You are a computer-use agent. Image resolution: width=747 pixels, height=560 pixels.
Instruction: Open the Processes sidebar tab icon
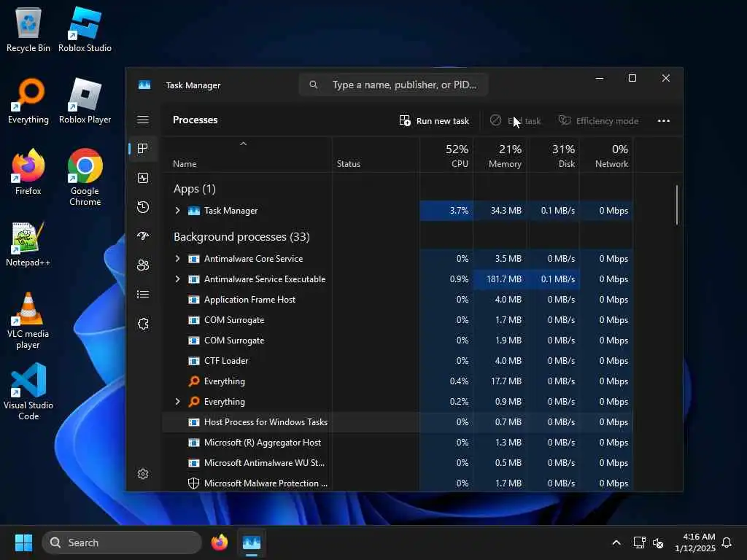[142, 149]
